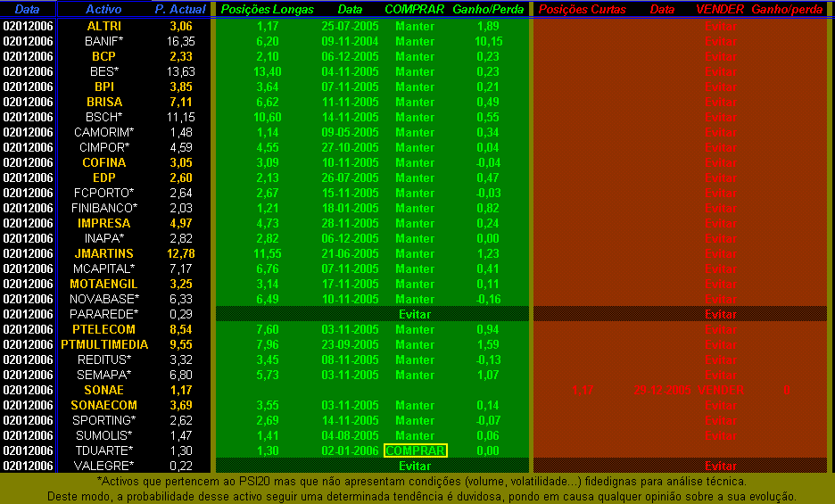Click the PTELECOM asset name
Image resolution: width=835 pixels, height=504 pixels.
click(103, 330)
